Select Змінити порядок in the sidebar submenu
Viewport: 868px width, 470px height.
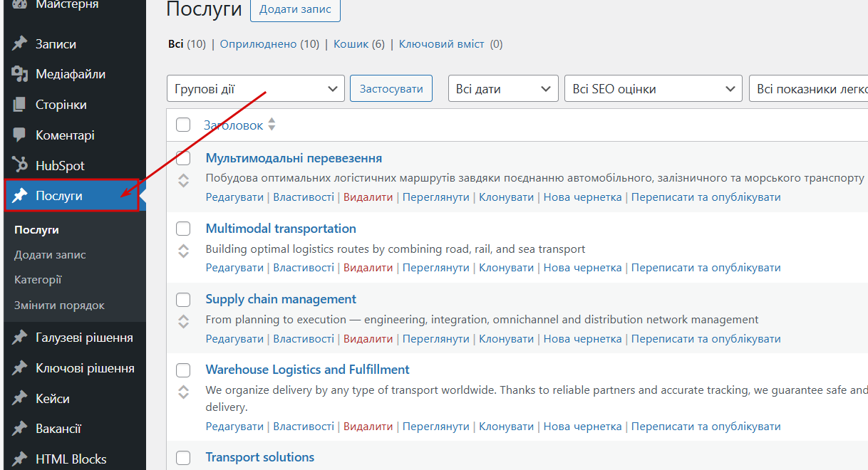tap(59, 305)
